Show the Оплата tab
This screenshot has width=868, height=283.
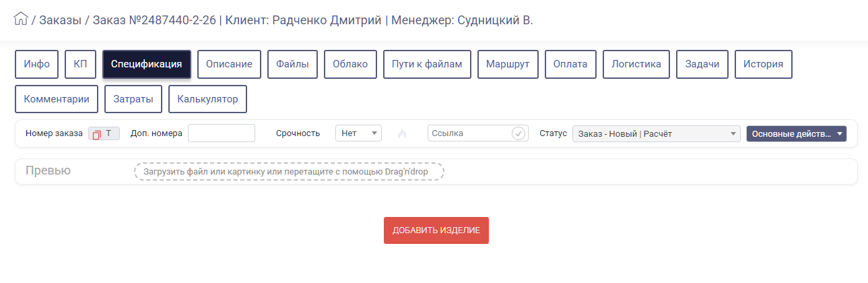pyautogui.click(x=570, y=65)
